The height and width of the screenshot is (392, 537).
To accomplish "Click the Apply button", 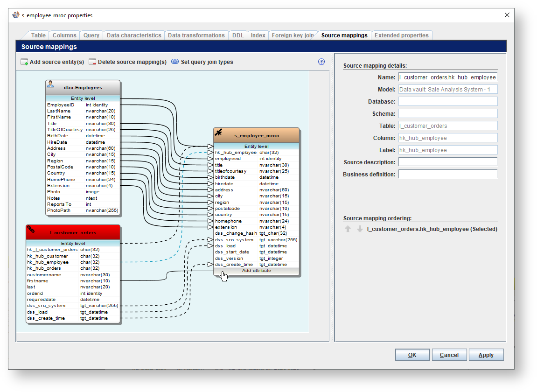I will point(486,355).
